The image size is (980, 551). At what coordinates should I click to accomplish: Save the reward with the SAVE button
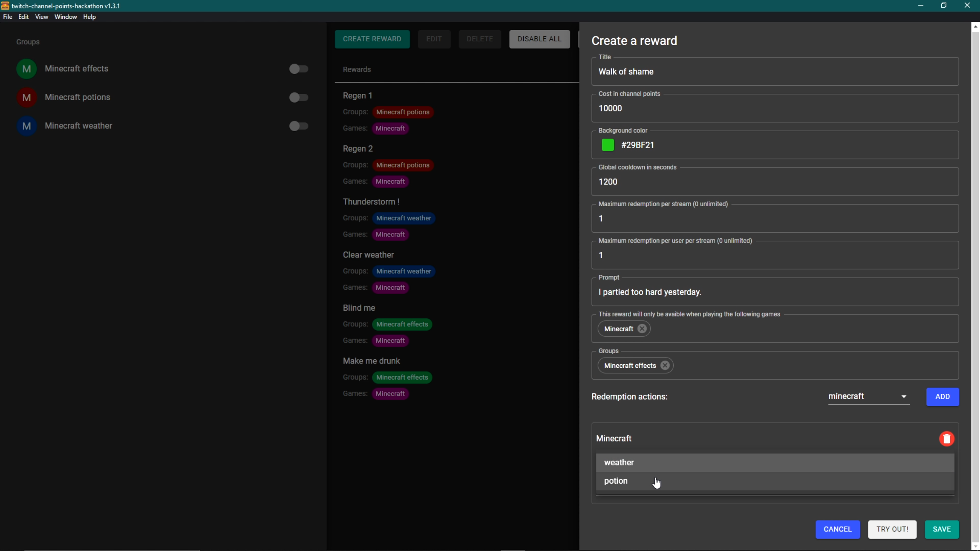coord(941,529)
